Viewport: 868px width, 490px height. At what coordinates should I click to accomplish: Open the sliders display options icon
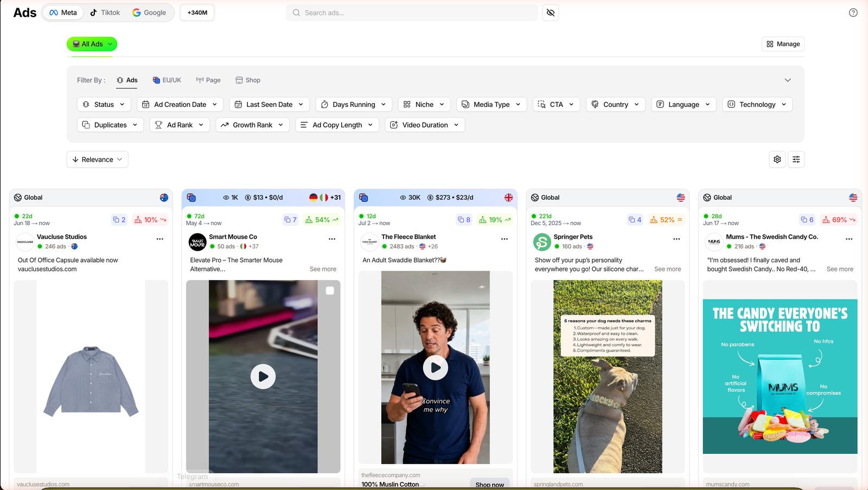tap(796, 160)
